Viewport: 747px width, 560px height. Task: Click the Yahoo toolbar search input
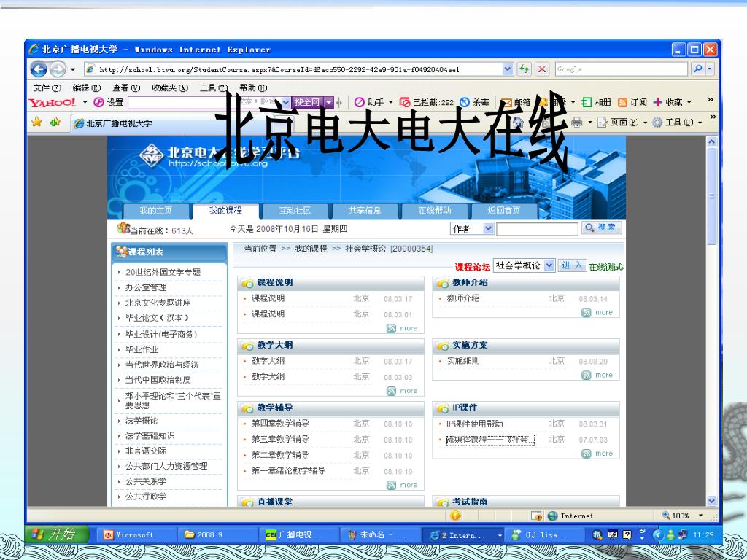[x=205, y=102]
